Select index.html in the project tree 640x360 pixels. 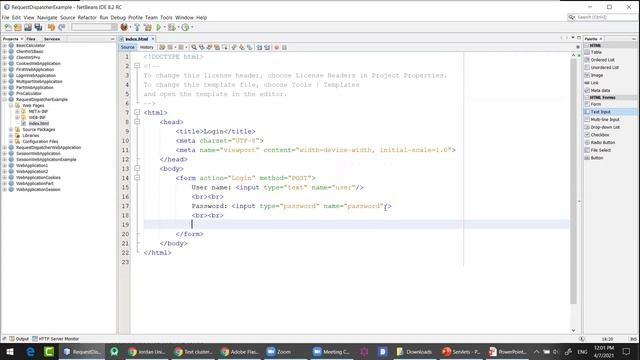click(39, 123)
